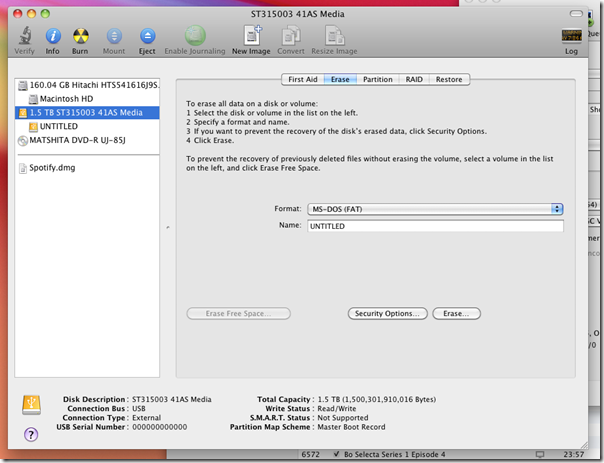Click the USB Serial Number value 000000000000

pyautogui.click(x=160, y=427)
